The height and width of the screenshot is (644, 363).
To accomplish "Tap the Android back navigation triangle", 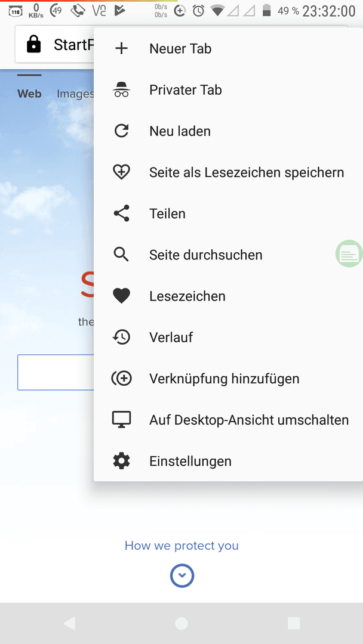I will [69, 624].
